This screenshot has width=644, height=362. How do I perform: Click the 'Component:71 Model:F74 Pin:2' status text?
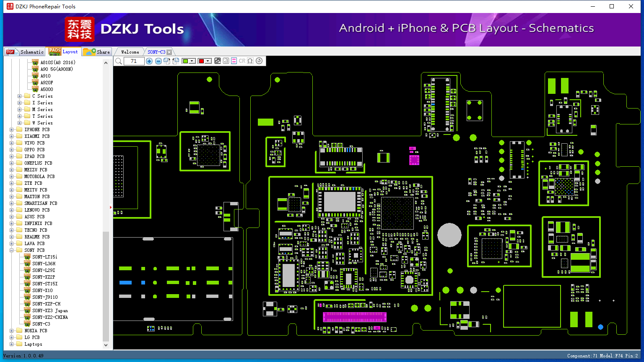click(x=602, y=356)
